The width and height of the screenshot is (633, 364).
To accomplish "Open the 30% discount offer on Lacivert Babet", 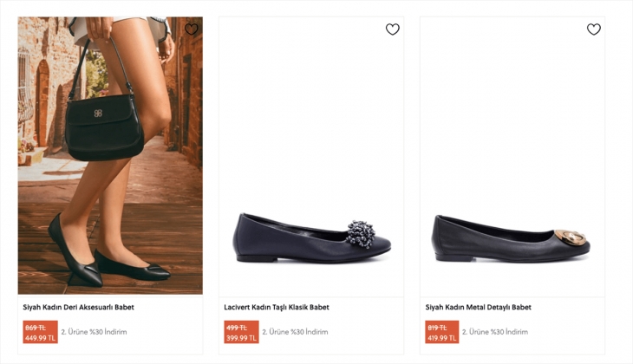I will pyautogui.click(x=295, y=332).
